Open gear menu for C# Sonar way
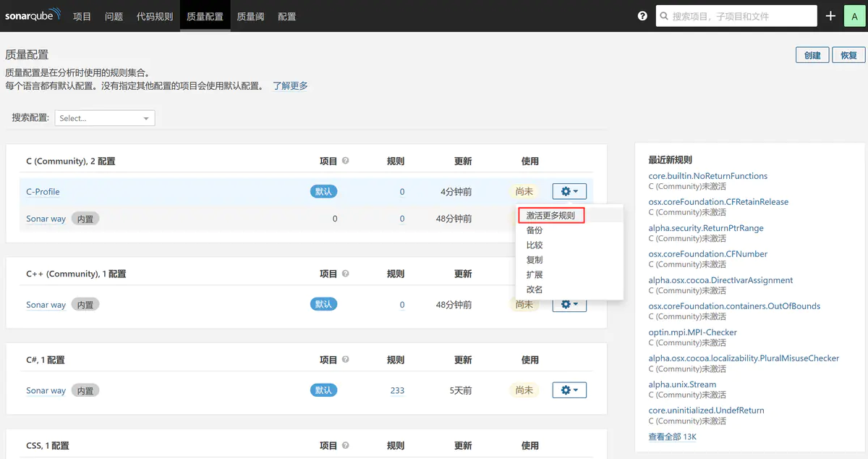Screen dimensions: 868x459 [x=569, y=390]
